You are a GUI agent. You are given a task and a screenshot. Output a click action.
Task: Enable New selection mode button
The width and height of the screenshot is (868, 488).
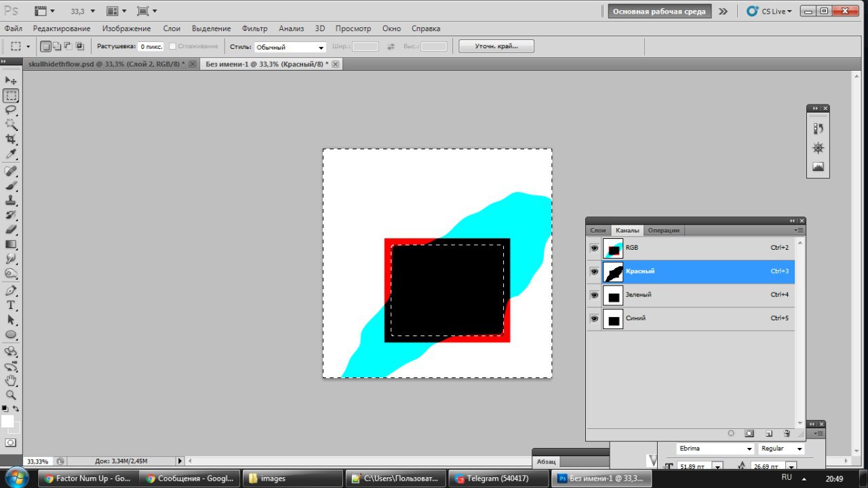(46, 46)
